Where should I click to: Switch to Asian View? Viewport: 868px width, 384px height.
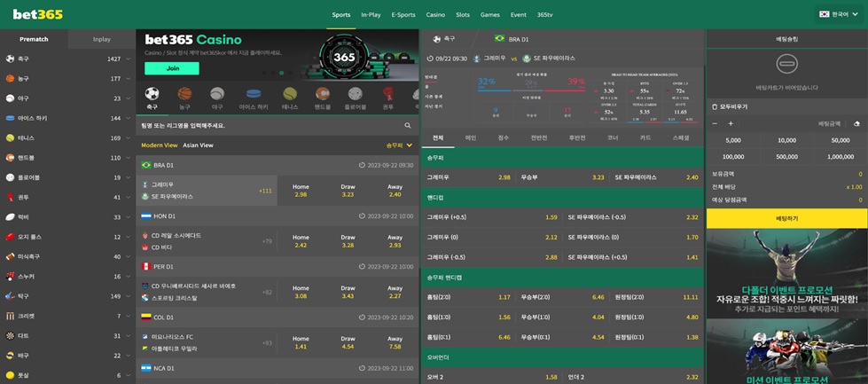pyautogui.click(x=198, y=145)
